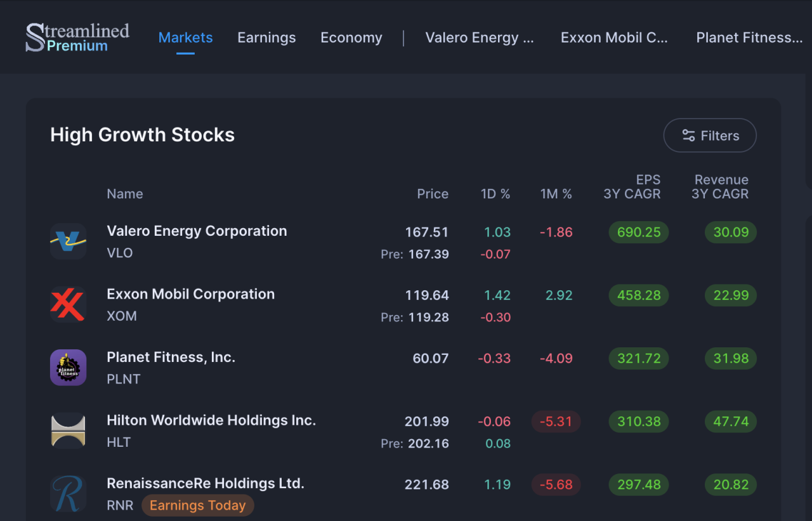Select the HLT ticker symbol
The width and height of the screenshot is (812, 521).
[119, 442]
